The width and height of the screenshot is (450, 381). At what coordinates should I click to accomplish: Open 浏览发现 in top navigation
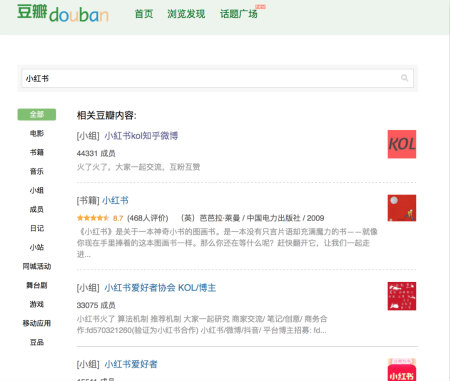click(186, 14)
